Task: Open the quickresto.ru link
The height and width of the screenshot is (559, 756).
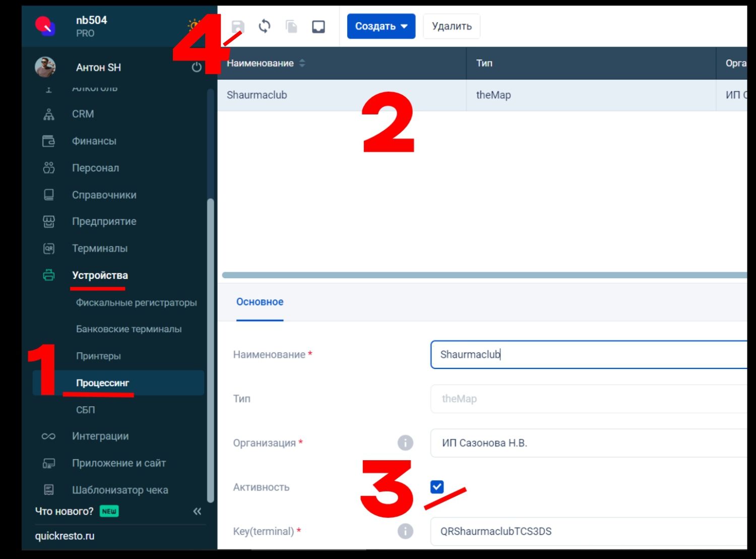Action: tap(65, 536)
